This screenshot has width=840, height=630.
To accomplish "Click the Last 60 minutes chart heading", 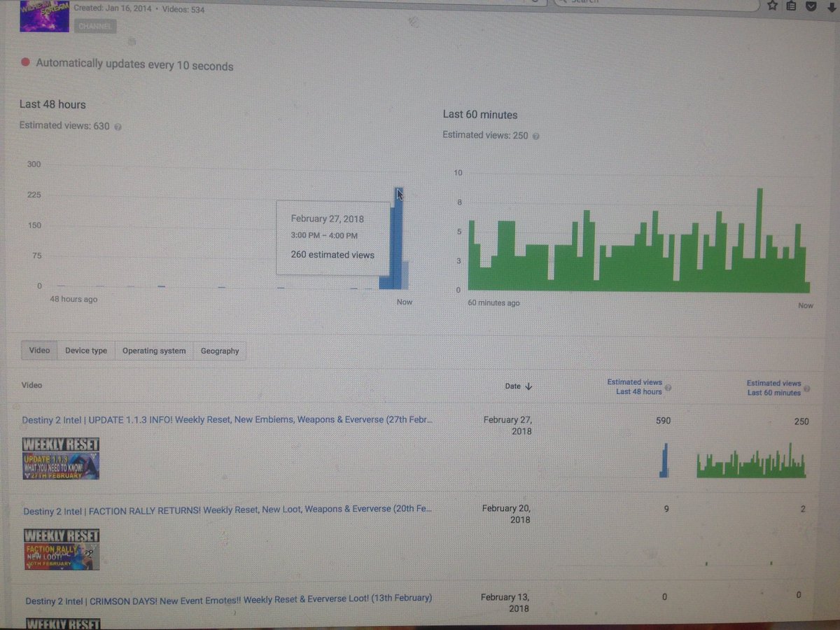I will (x=480, y=114).
